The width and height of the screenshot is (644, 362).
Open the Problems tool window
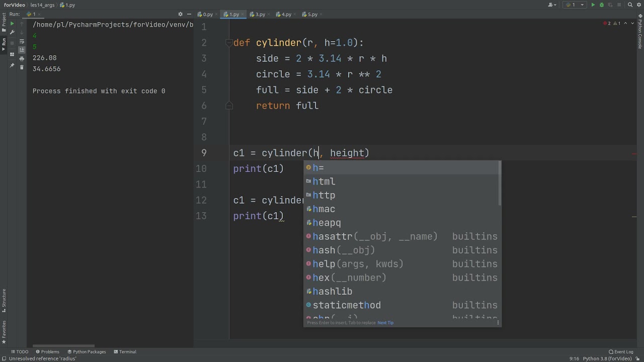[47, 352]
